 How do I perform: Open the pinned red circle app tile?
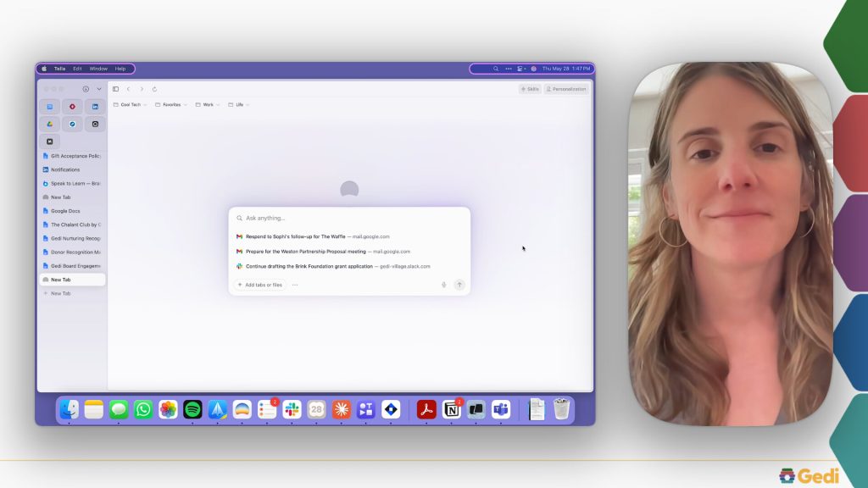tap(73, 106)
